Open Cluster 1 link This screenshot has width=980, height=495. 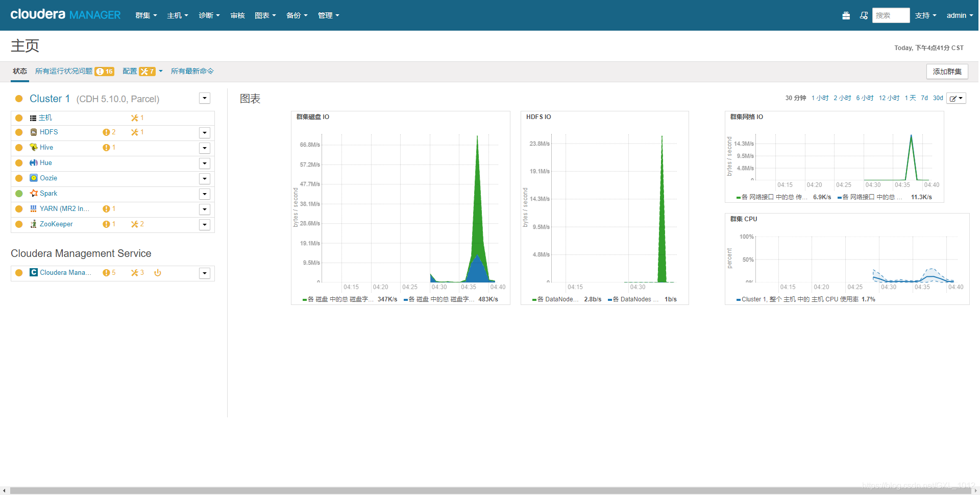[50, 99]
